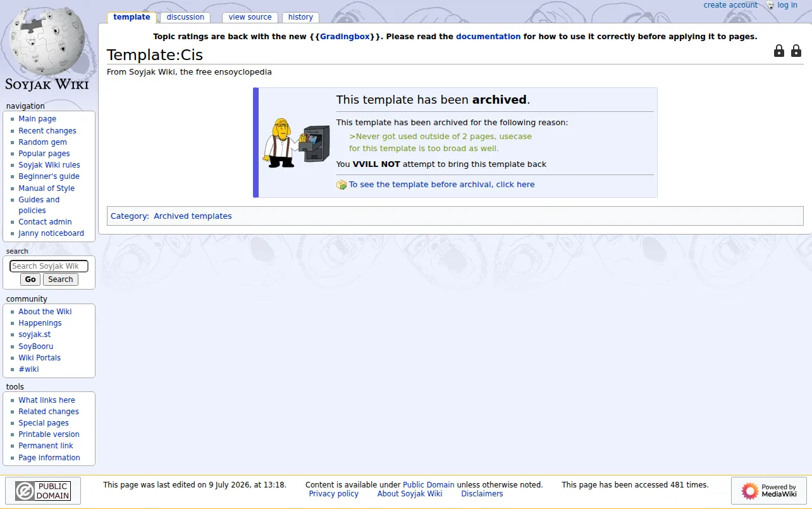Image resolution: width=812 pixels, height=509 pixels.
Task: Go to Main page in navigation
Action: click(37, 119)
